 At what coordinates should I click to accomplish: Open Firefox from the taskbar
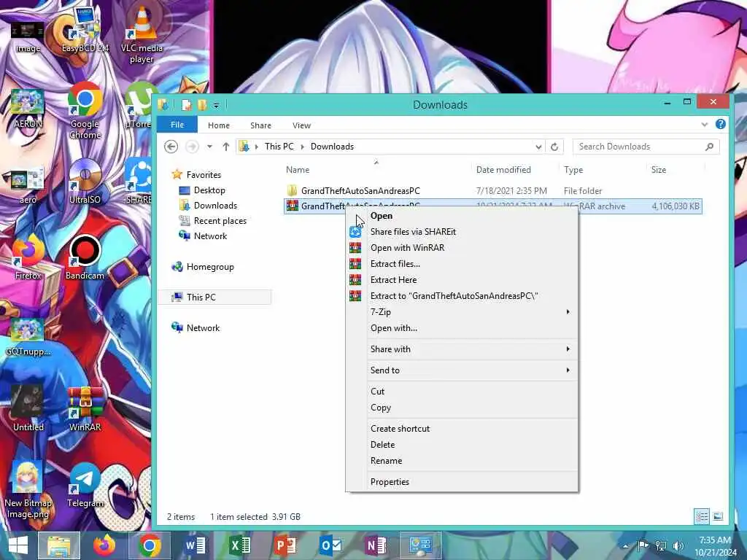pos(104,545)
